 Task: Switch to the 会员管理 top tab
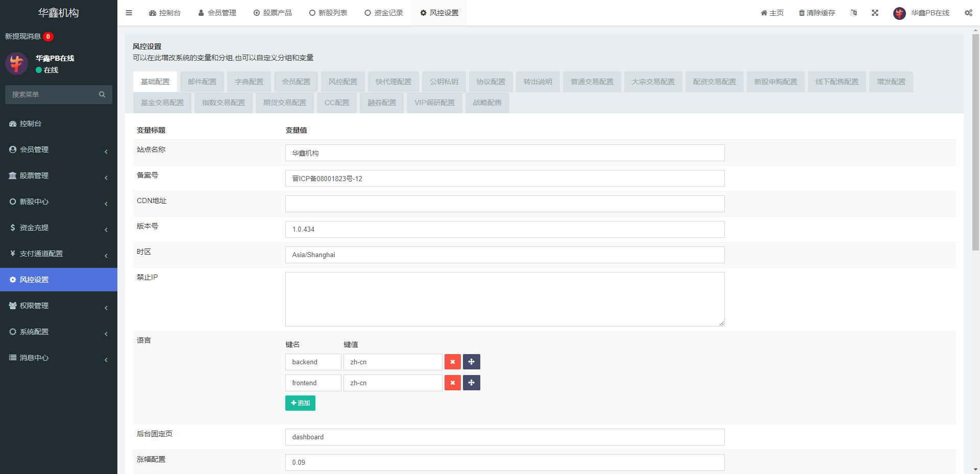217,13
